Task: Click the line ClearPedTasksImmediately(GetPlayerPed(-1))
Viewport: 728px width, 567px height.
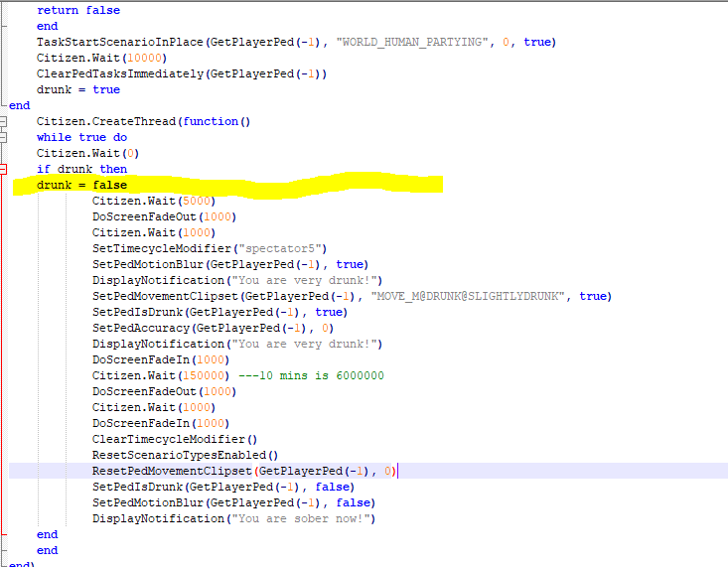Action: point(182,73)
